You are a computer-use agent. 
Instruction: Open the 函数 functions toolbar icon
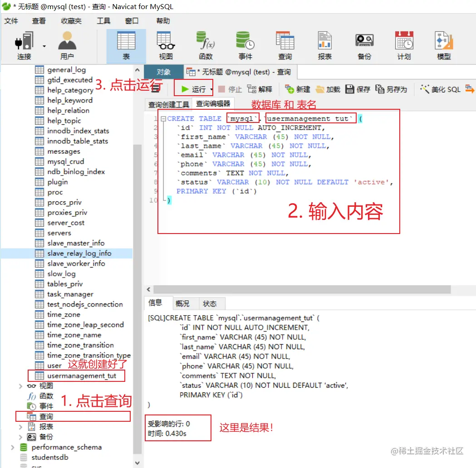206,45
